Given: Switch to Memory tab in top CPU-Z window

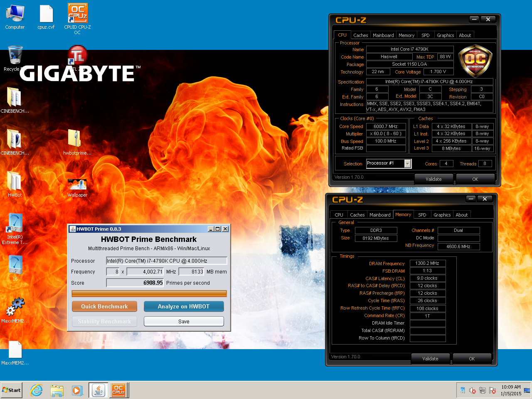Looking at the screenshot, I should tap(406, 35).
